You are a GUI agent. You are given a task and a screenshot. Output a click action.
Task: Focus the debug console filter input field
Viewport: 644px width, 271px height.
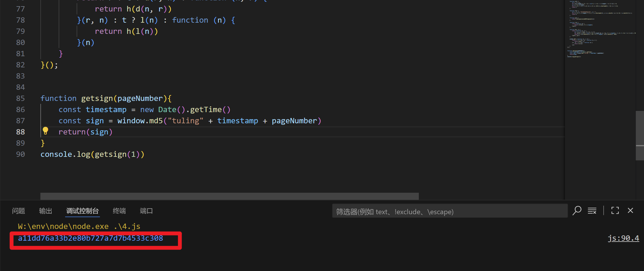point(450,211)
